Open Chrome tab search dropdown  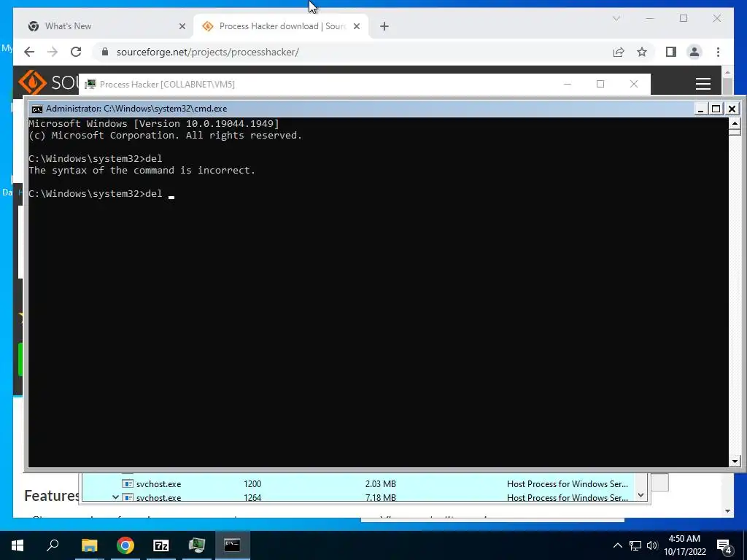point(616,18)
